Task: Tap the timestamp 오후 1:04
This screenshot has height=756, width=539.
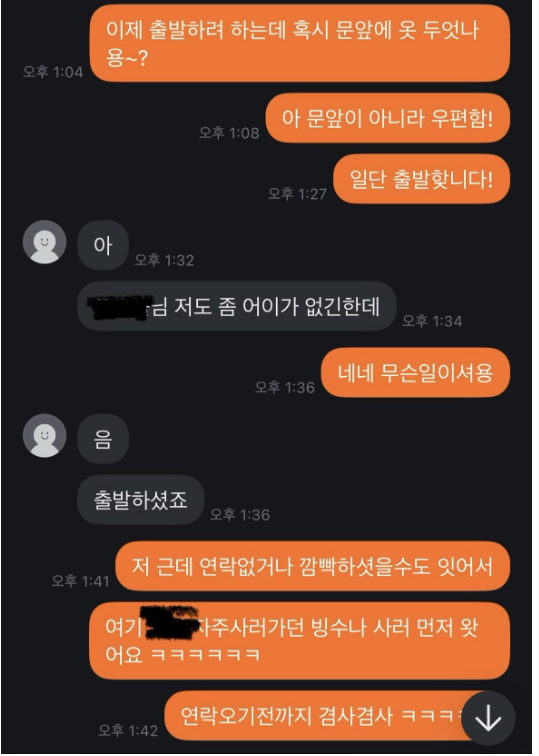Action: point(53,72)
